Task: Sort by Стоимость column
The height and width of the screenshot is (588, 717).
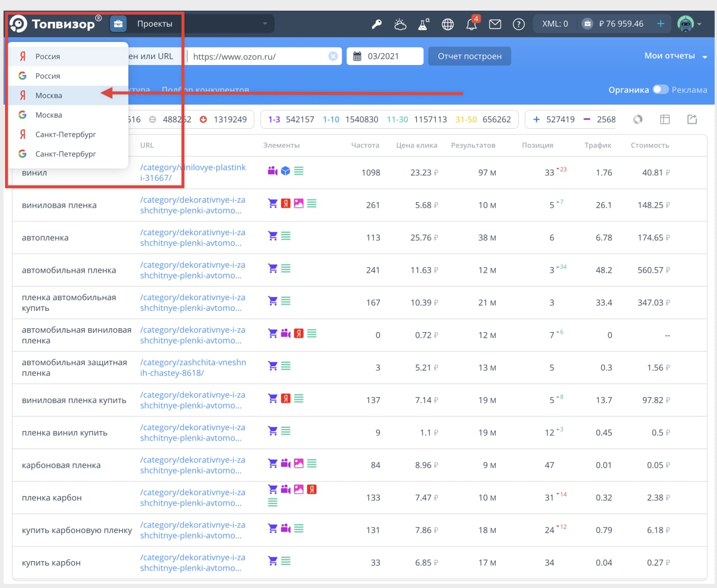Action: 650,145
